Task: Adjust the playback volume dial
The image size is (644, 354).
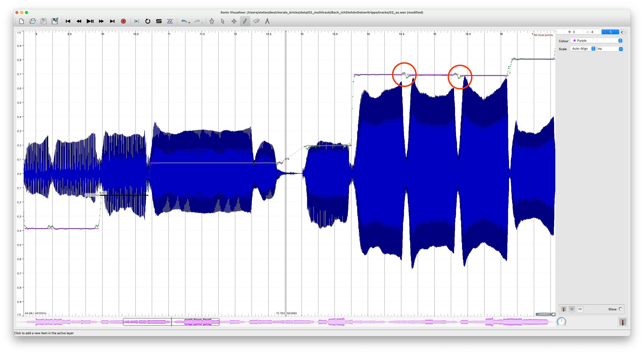Action: click(x=561, y=322)
